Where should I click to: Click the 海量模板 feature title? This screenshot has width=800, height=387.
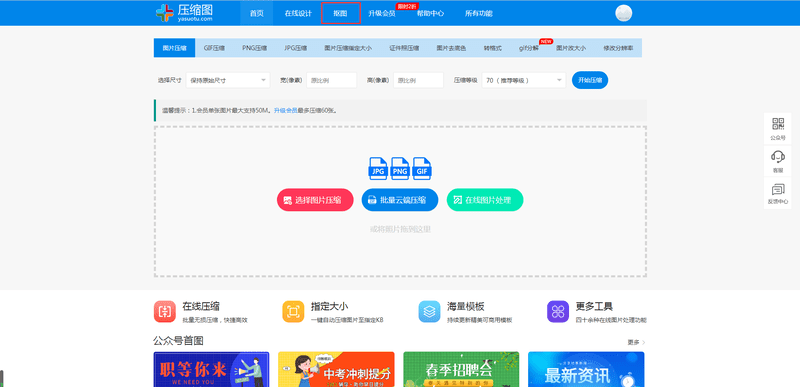tap(466, 306)
